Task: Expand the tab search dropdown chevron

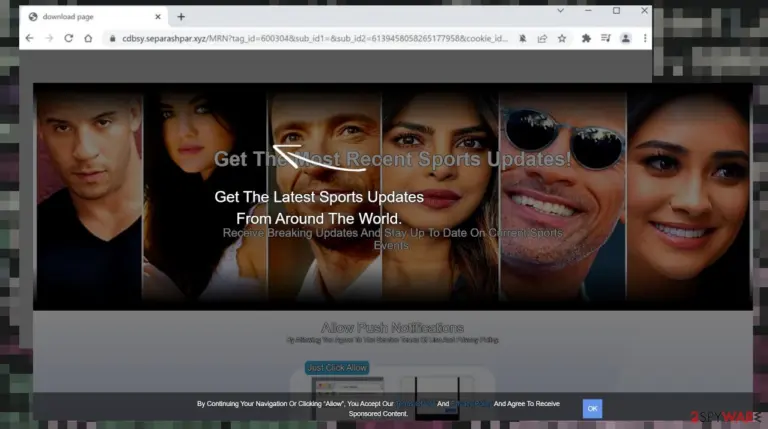Action: [560, 10]
